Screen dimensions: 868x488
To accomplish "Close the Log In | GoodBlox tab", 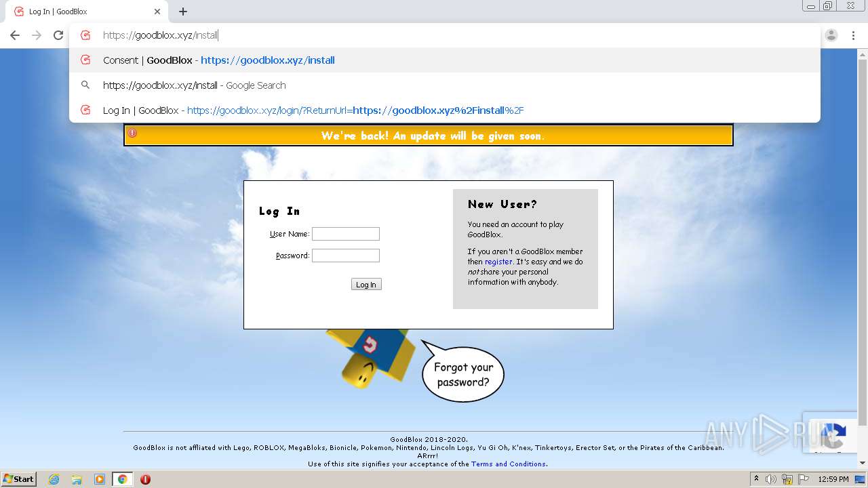I will coord(157,12).
